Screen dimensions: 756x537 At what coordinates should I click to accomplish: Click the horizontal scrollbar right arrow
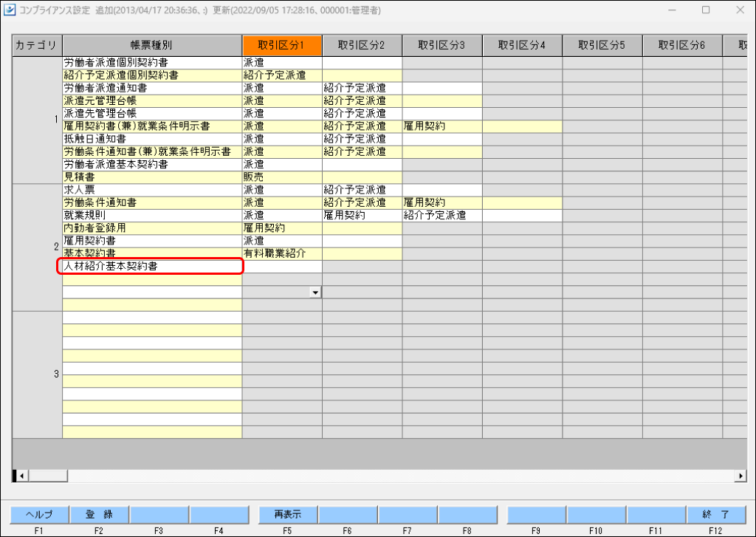tap(740, 476)
